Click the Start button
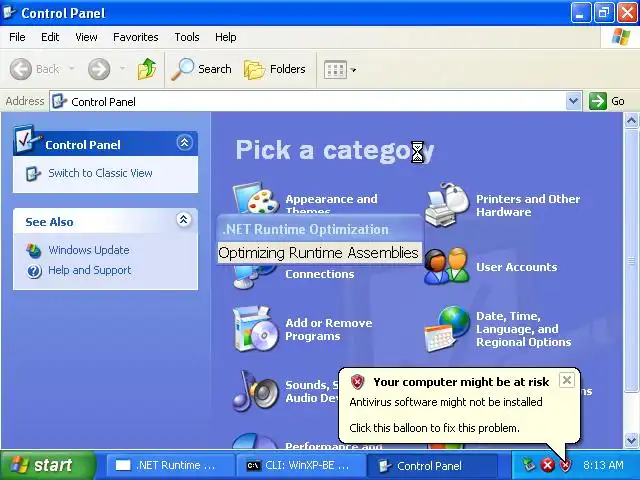 [x=46, y=465]
